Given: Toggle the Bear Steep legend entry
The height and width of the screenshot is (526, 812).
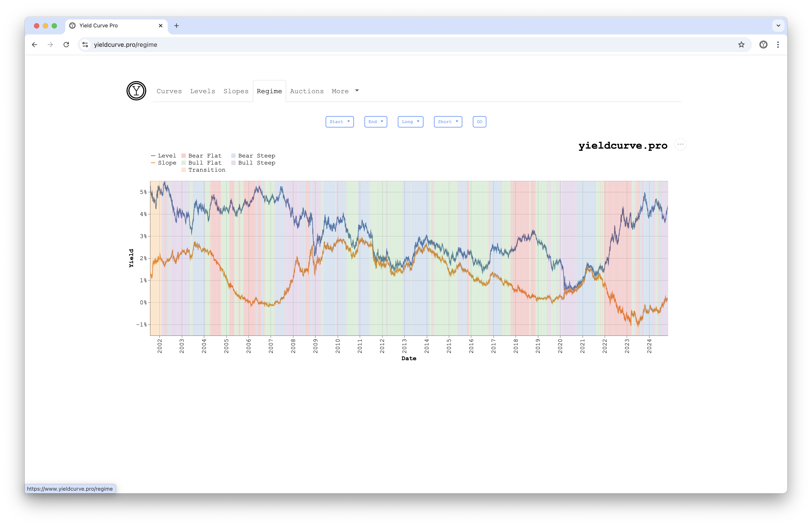Looking at the screenshot, I should pos(253,156).
